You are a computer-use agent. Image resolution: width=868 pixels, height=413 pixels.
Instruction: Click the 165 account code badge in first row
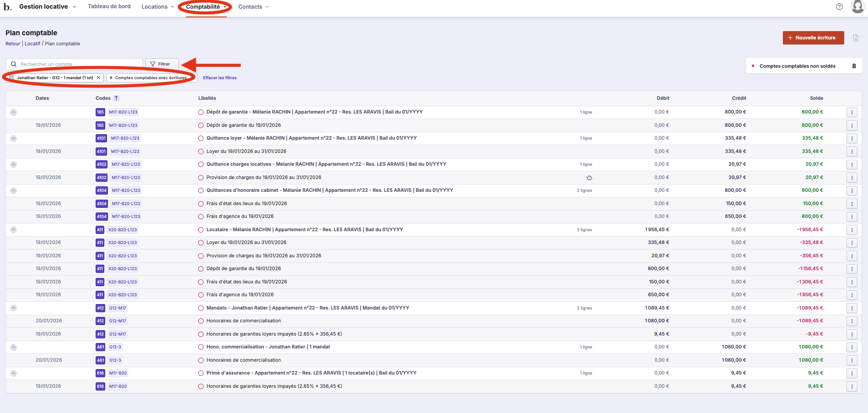[x=100, y=112]
